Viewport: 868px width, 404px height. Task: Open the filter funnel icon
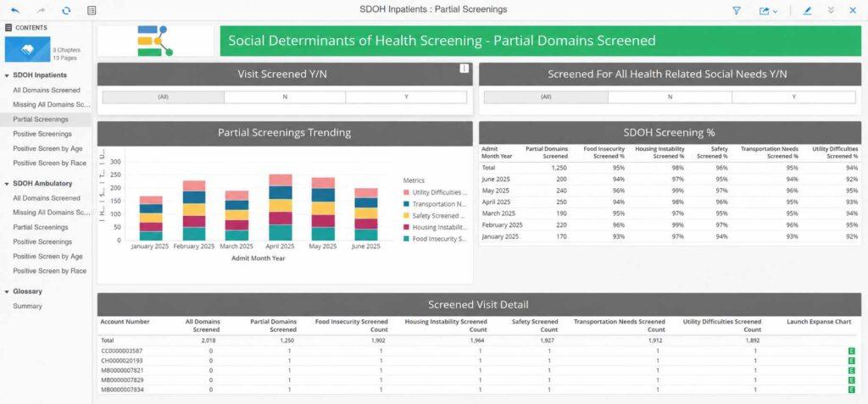coord(737,10)
